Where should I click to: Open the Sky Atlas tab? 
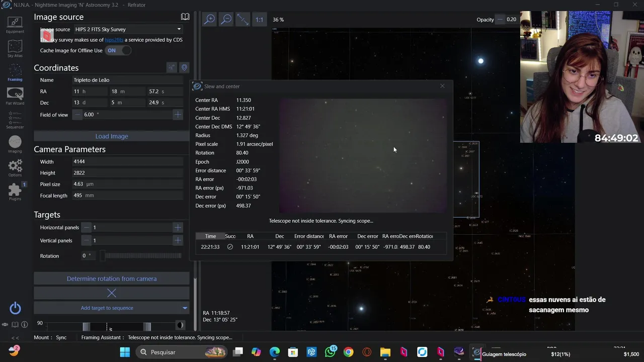[15, 49]
